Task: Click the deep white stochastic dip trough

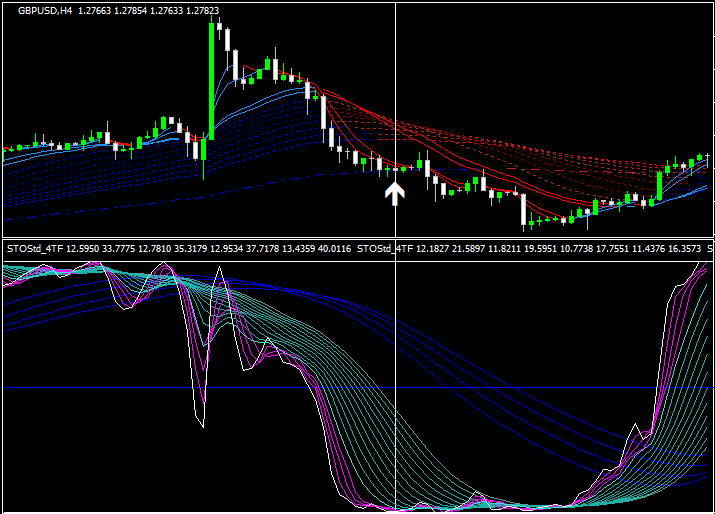Action: 202,424
